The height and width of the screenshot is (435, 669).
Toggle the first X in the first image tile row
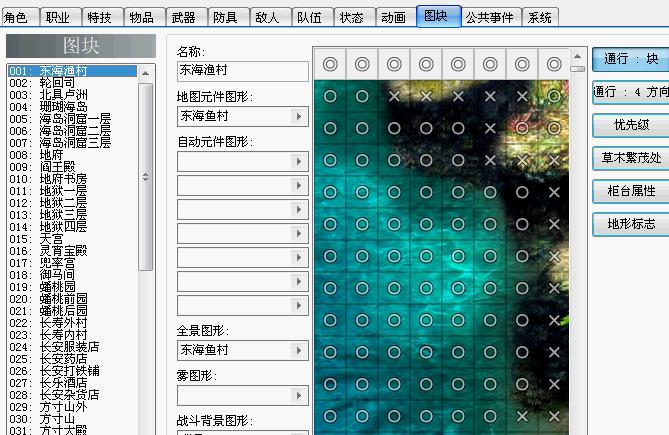[x=394, y=96]
